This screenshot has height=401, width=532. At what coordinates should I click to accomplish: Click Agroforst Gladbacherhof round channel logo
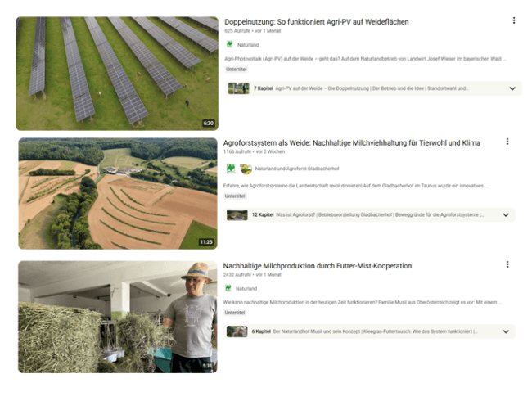[x=246, y=169]
